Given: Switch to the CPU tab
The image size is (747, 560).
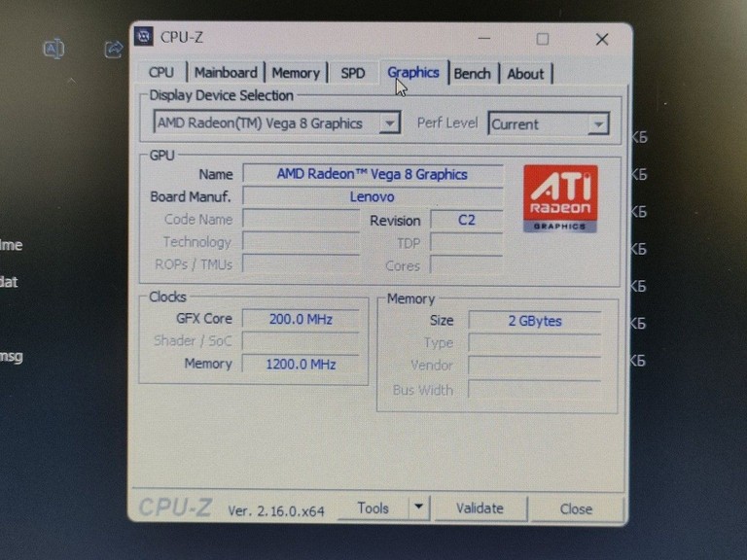Looking at the screenshot, I should [161, 73].
